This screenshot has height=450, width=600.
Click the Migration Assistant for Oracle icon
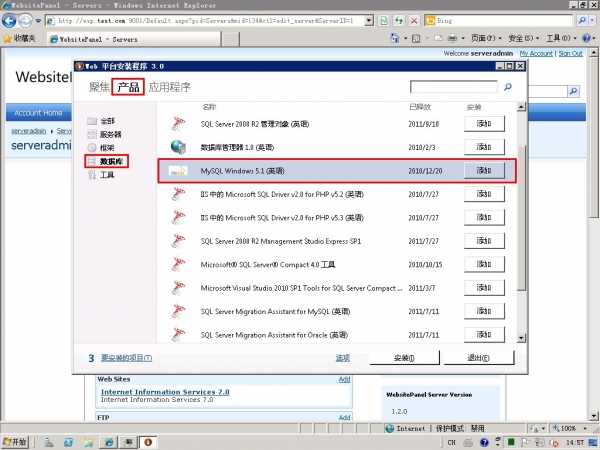click(x=178, y=334)
